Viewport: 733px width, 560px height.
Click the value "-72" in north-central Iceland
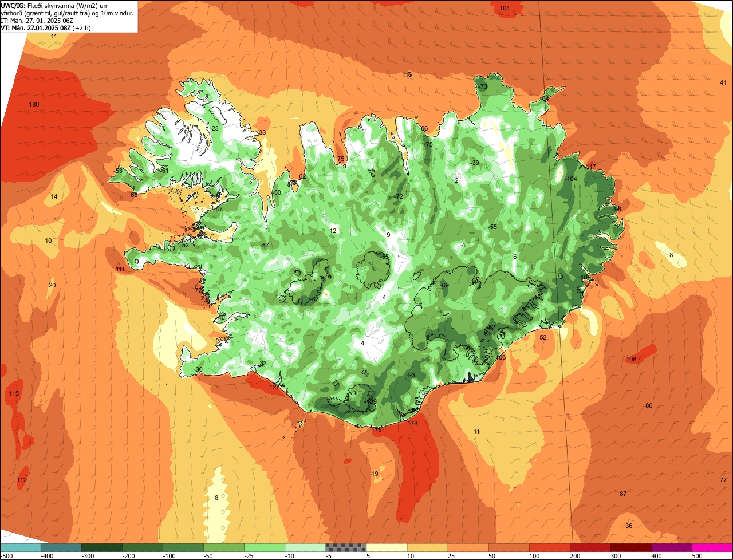pos(399,196)
